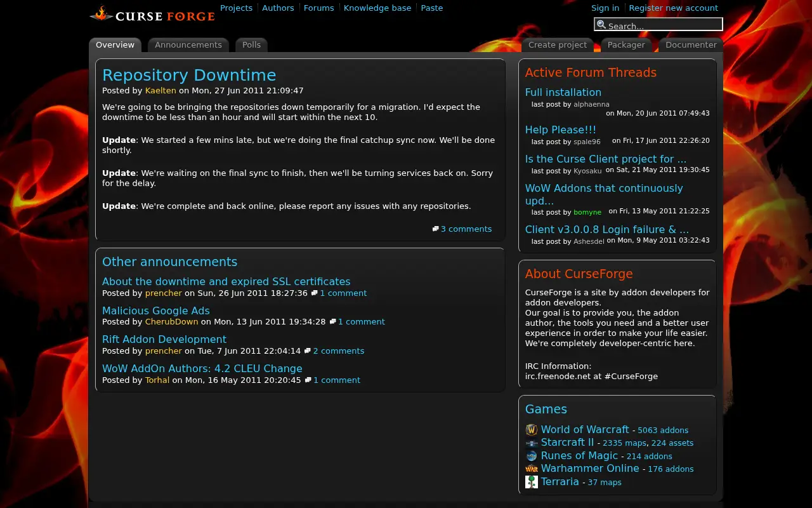Viewport: 812px width, 508px height.
Task: Open the '224 assets' link
Action: click(672, 443)
